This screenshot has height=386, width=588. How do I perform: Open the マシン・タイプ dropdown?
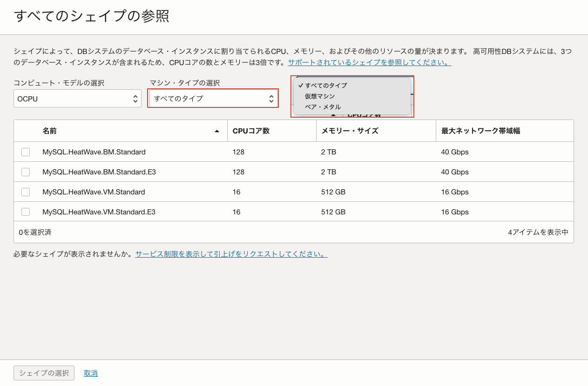[x=213, y=98]
